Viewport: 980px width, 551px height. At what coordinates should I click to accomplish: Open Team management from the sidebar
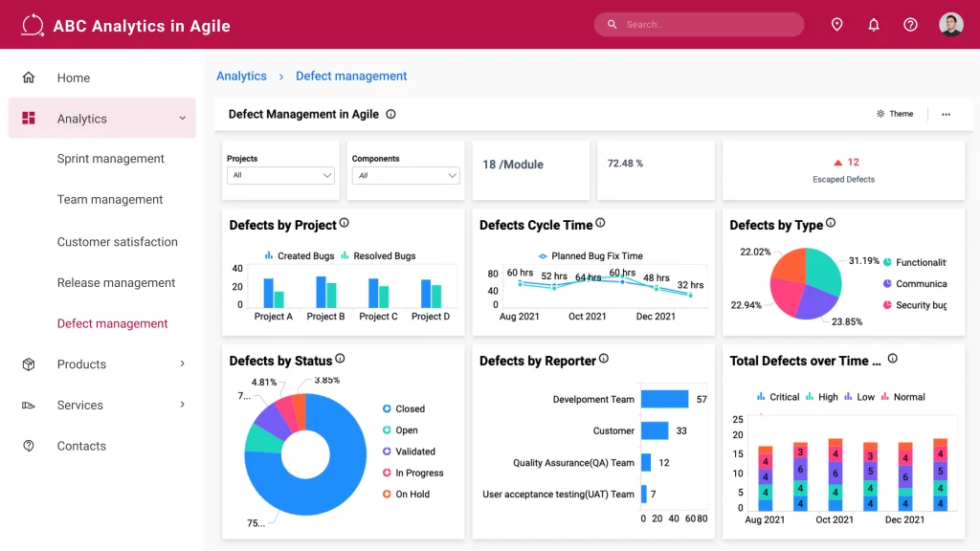pyautogui.click(x=111, y=199)
